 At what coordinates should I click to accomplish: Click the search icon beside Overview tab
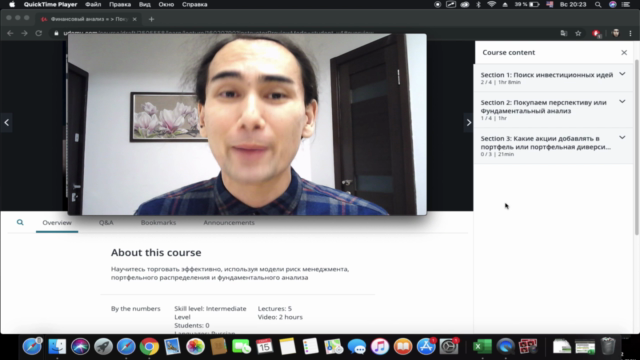(x=20, y=222)
